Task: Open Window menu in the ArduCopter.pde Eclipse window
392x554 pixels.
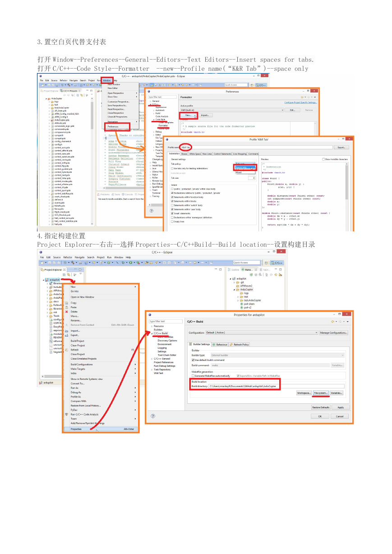Action: [106, 80]
